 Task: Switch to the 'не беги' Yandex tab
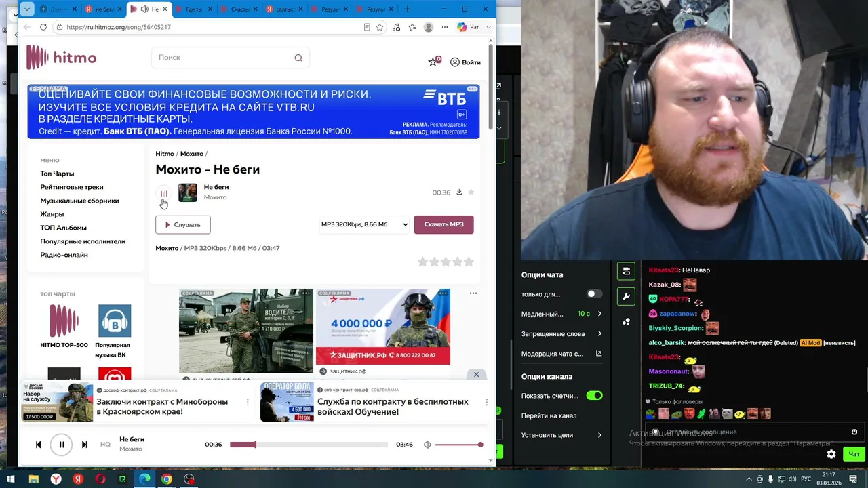(x=102, y=9)
